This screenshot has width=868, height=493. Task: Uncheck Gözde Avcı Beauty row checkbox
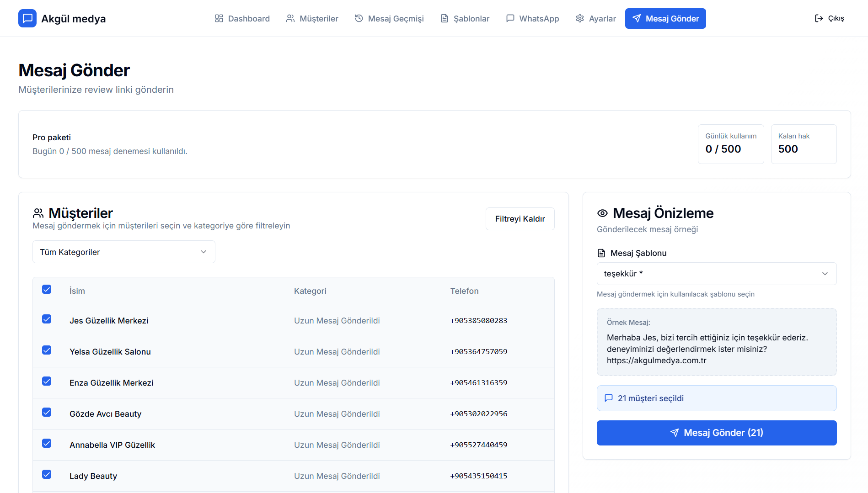click(47, 412)
